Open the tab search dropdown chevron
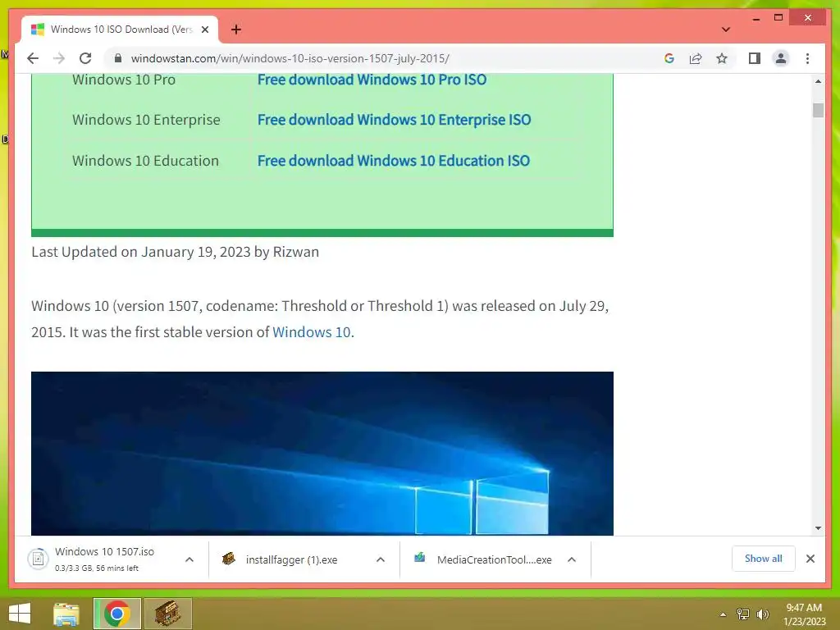840x630 pixels. point(726,30)
